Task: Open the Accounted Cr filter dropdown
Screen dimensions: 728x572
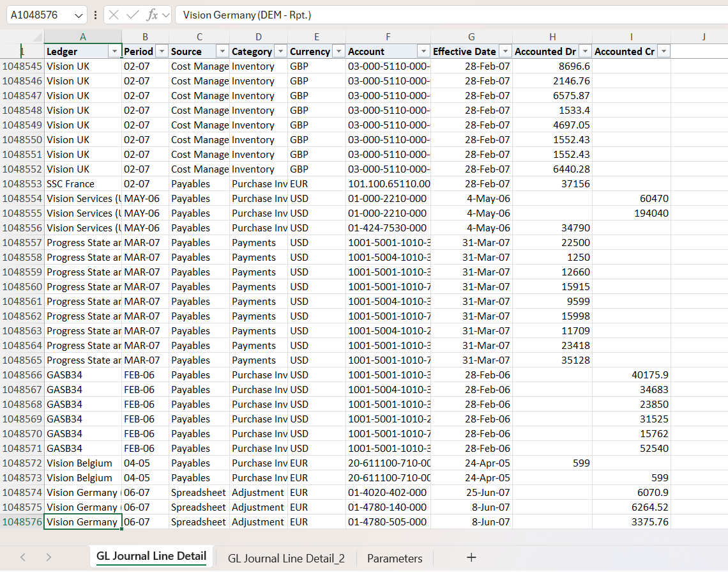Action: 664,51
